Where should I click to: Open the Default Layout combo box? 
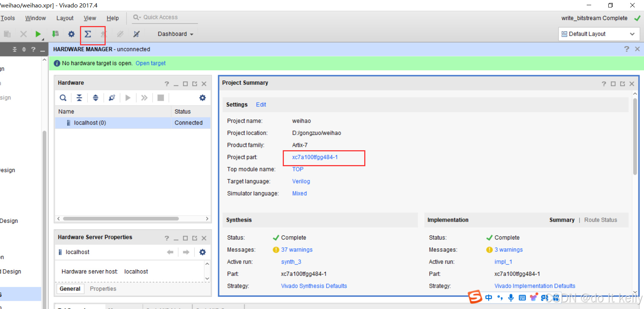[599, 34]
